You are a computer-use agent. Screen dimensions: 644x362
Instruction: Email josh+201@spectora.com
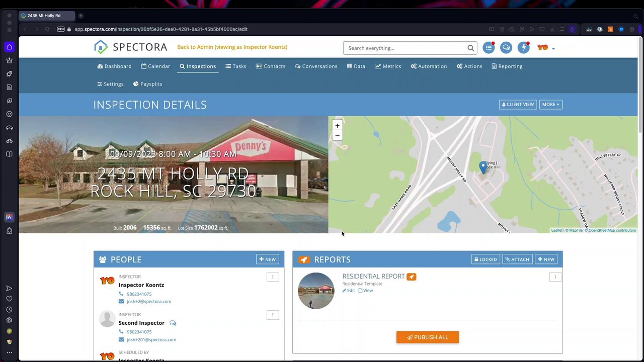pos(151,340)
